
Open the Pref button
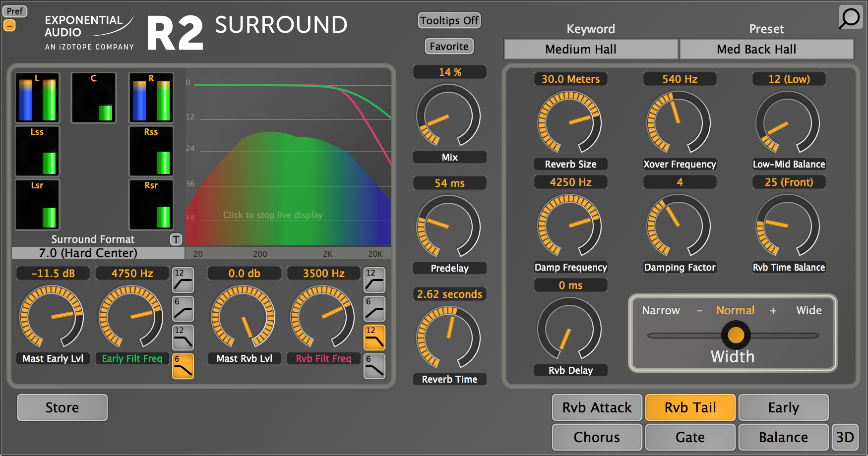tap(15, 11)
